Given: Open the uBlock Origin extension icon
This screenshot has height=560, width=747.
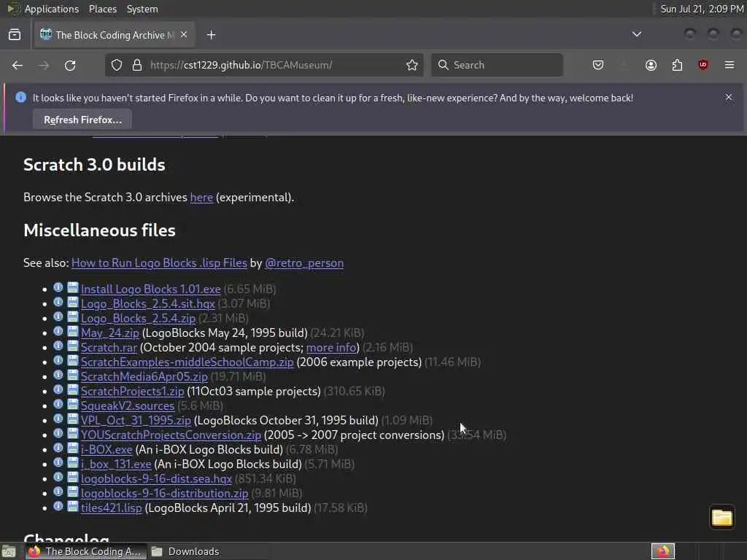Looking at the screenshot, I should coord(703,65).
